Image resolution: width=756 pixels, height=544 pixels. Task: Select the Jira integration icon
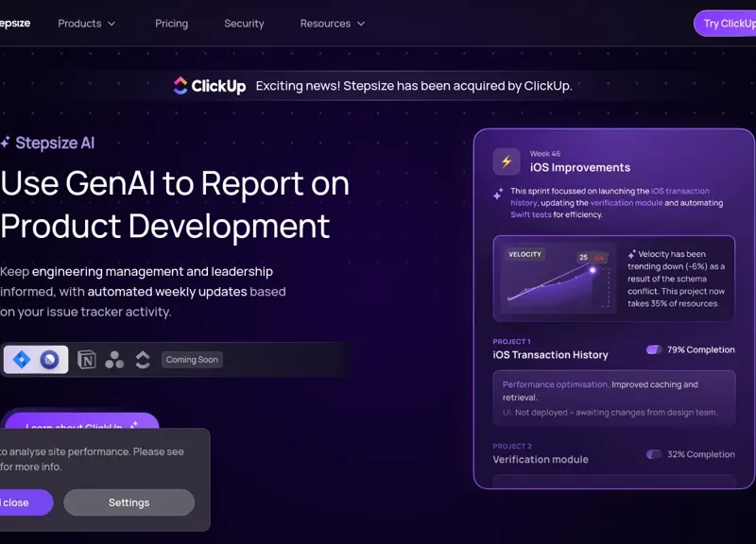click(x=22, y=360)
